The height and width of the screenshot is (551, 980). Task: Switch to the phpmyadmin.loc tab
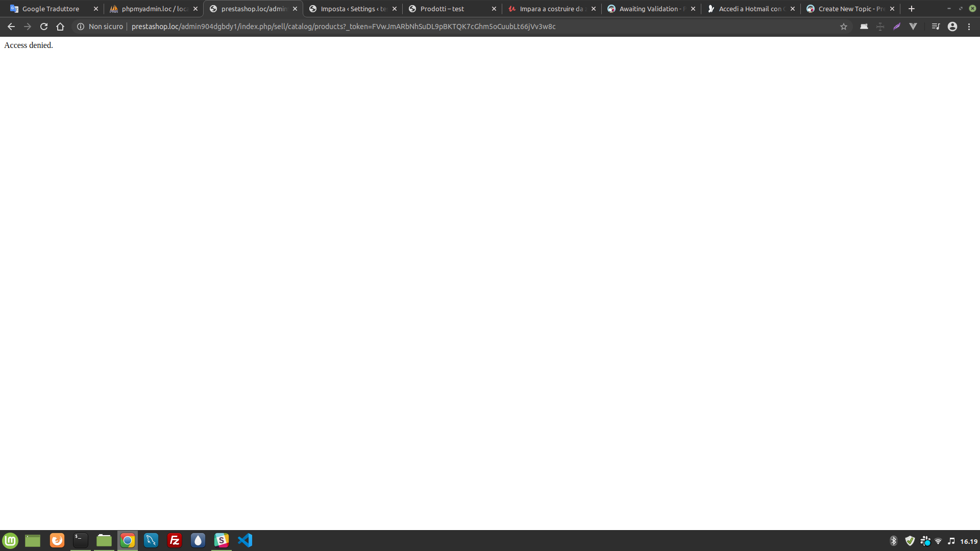point(153,9)
